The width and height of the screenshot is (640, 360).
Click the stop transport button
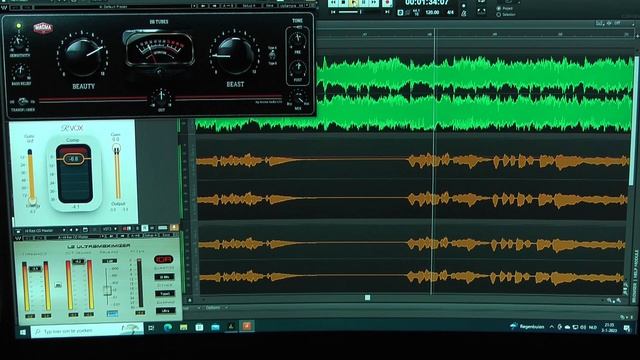tap(344, 2)
